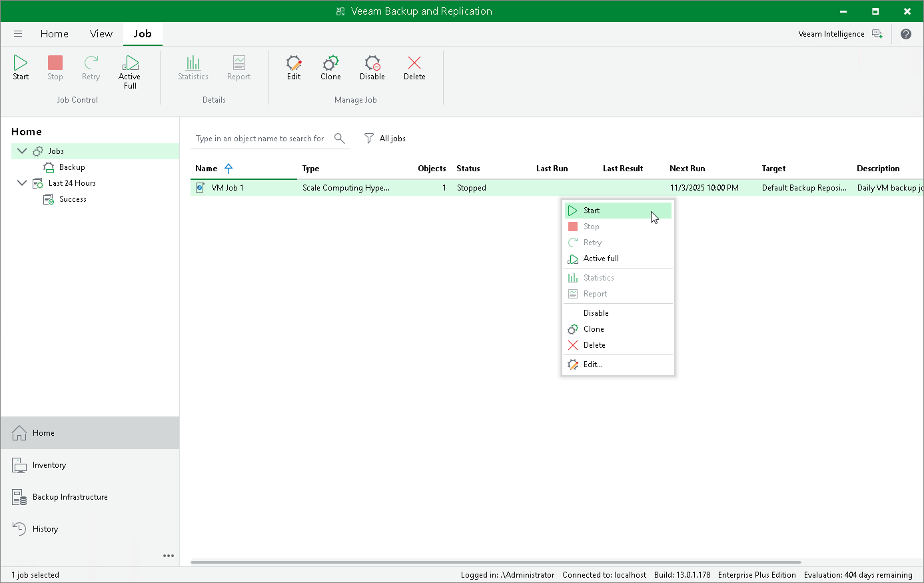Open the Backup Infrastructure pane

coord(90,497)
